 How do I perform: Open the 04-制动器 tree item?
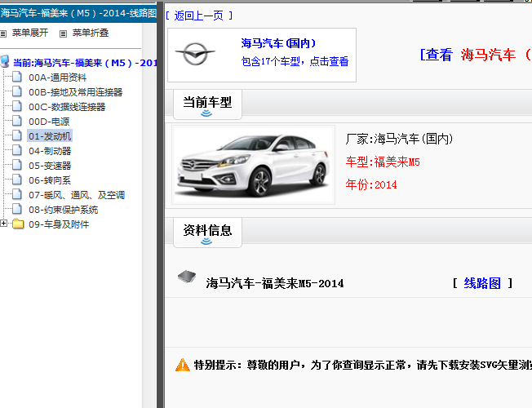[50, 151]
